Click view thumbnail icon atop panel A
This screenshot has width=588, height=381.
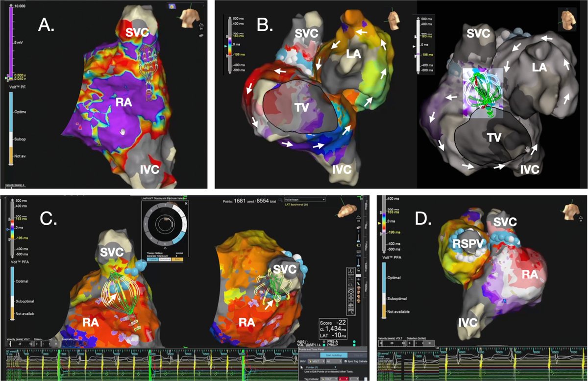click(x=172, y=6)
